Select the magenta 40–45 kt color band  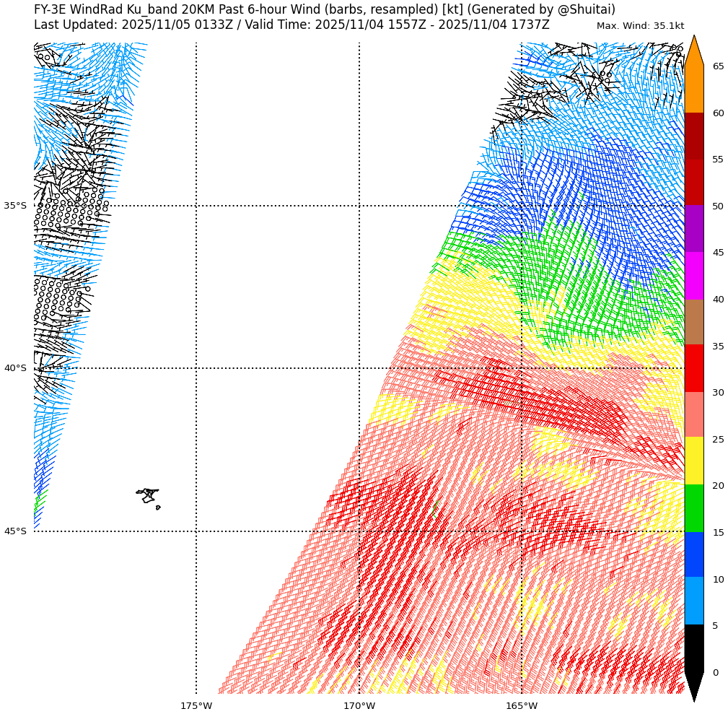pyautogui.click(x=693, y=276)
